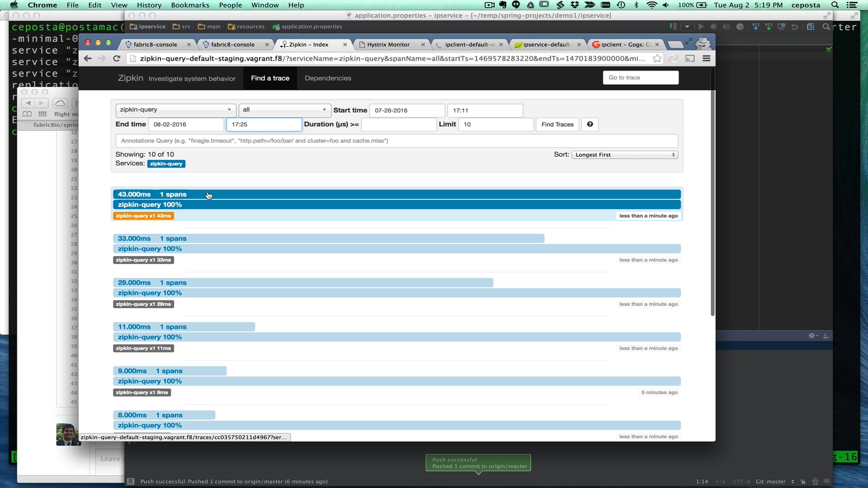The image size is (868, 488).
Task: Click the Find Traces button
Action: 557,124
